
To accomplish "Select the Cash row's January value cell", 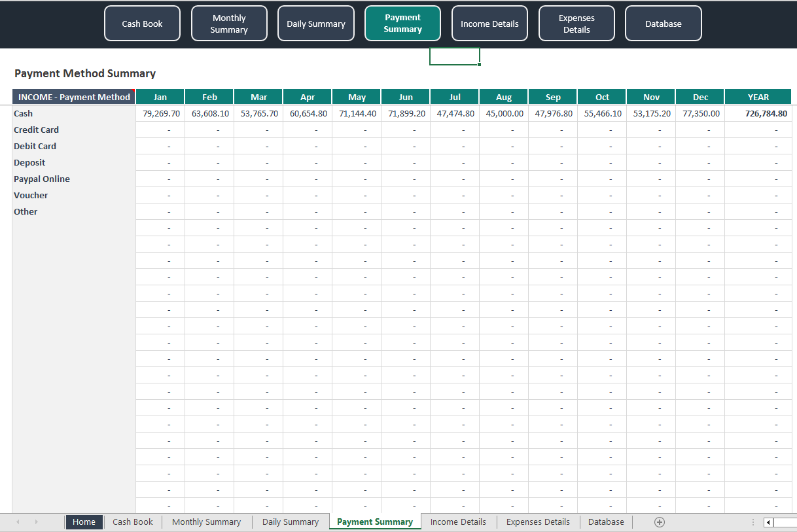I will pyautogui.click(x=160, y=113).
